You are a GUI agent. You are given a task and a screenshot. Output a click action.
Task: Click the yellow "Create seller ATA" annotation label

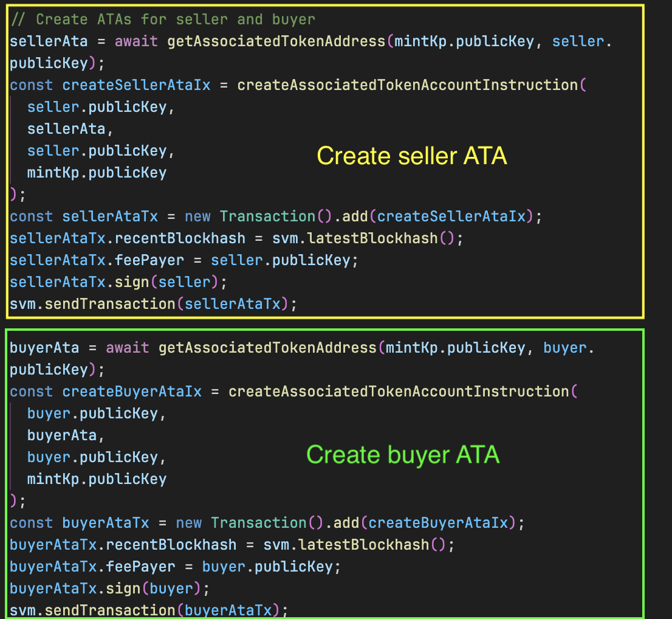click(411, 156)
